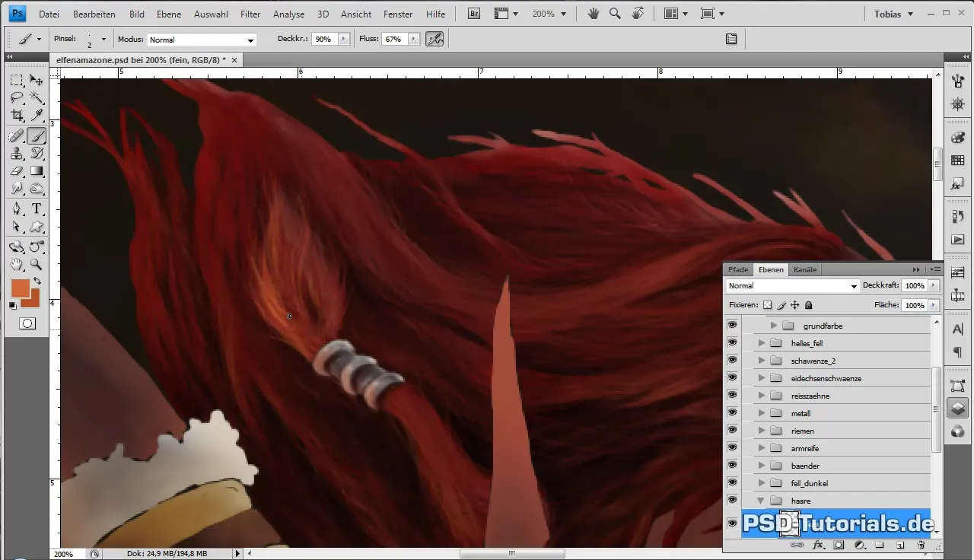Add a layer mask
This screenshot has width=974, height=560.
coord(839,545)
